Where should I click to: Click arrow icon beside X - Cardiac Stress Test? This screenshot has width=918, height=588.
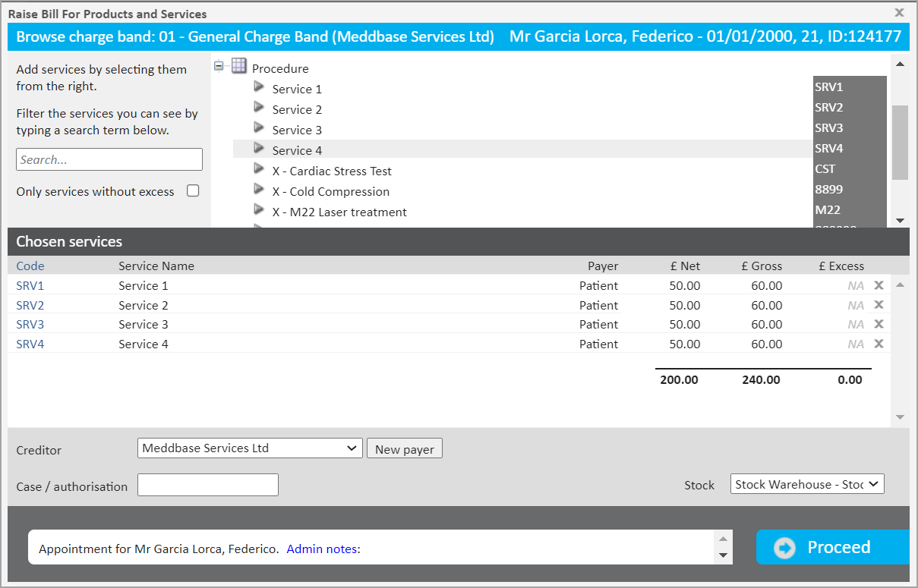click(259, 169)
